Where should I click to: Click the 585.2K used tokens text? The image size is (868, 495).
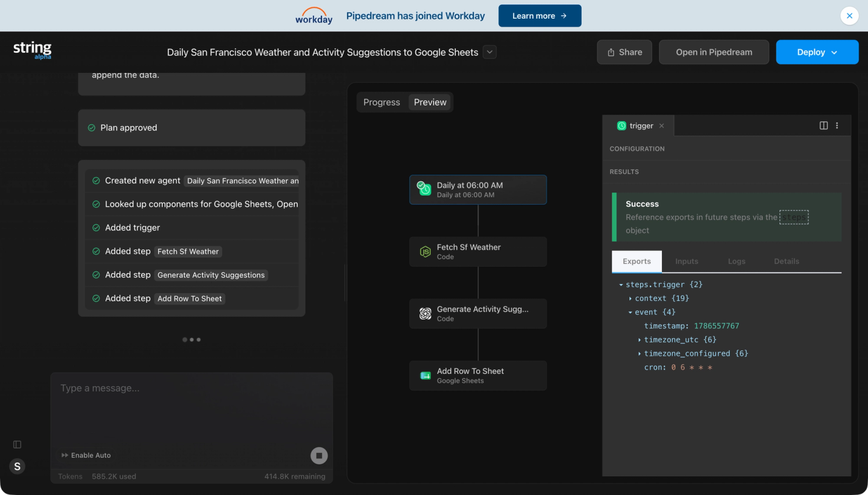[114, 476]
